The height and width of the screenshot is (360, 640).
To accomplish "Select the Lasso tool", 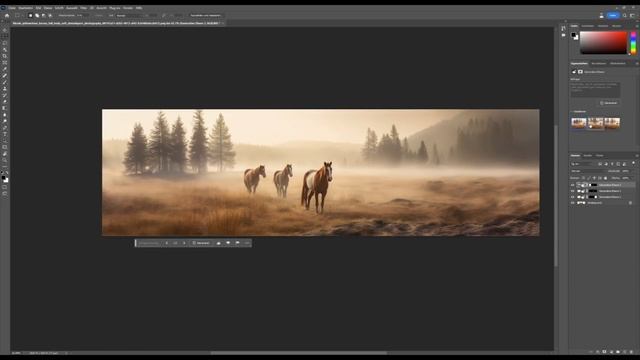I will click(x=5, y=43).
